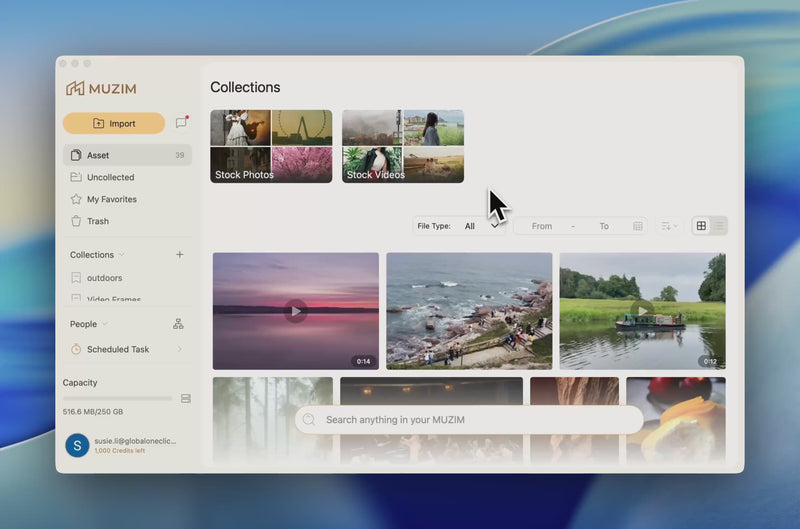Open Scheduled Task

tap(127, 349)
